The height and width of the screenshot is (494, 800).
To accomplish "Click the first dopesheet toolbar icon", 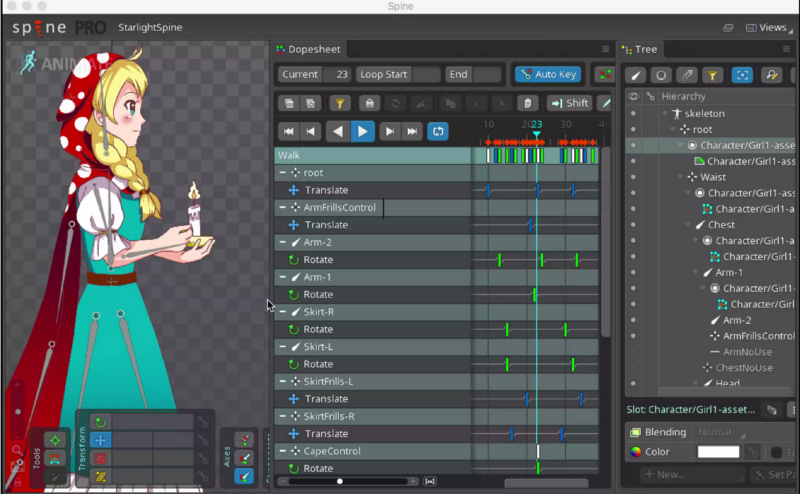I will click(289, 104).
